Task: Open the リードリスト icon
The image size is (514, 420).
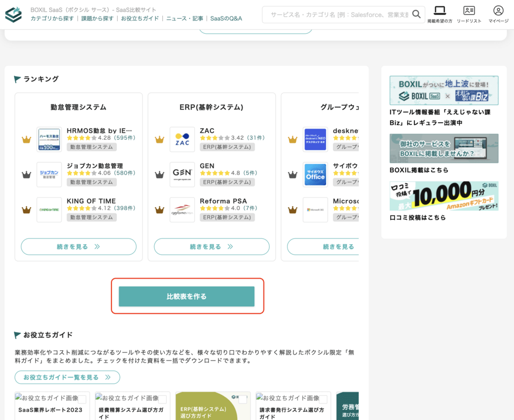Action: (x=469, y=11)
